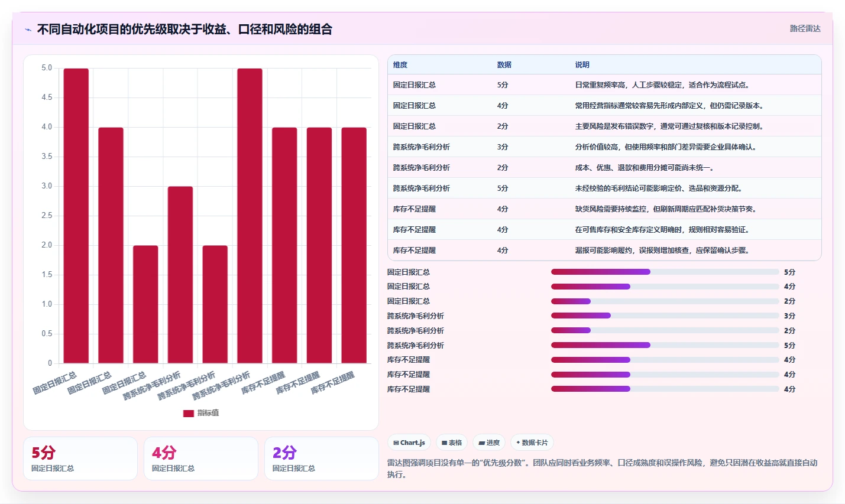Click the header icon beside the title
Screen dimensions: 845x504
(28, 30)
